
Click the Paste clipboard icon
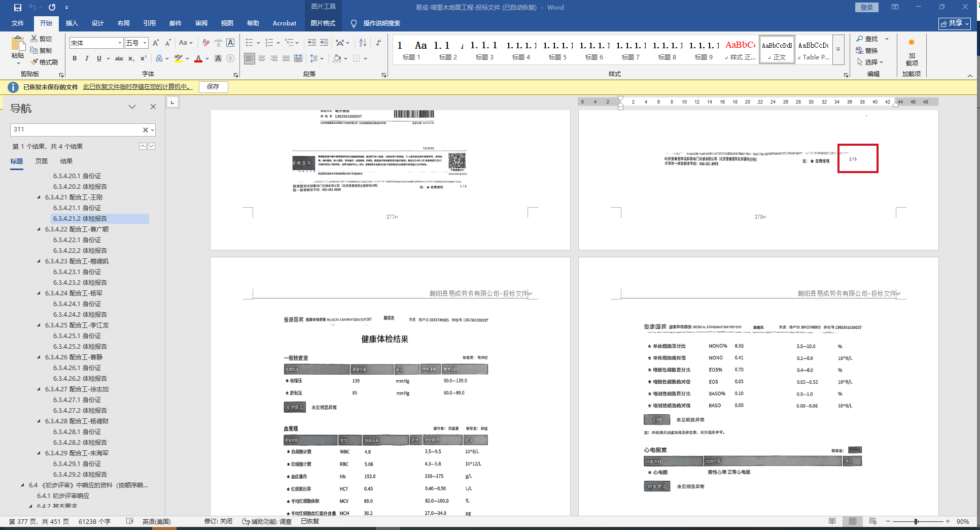pos(18,43)
